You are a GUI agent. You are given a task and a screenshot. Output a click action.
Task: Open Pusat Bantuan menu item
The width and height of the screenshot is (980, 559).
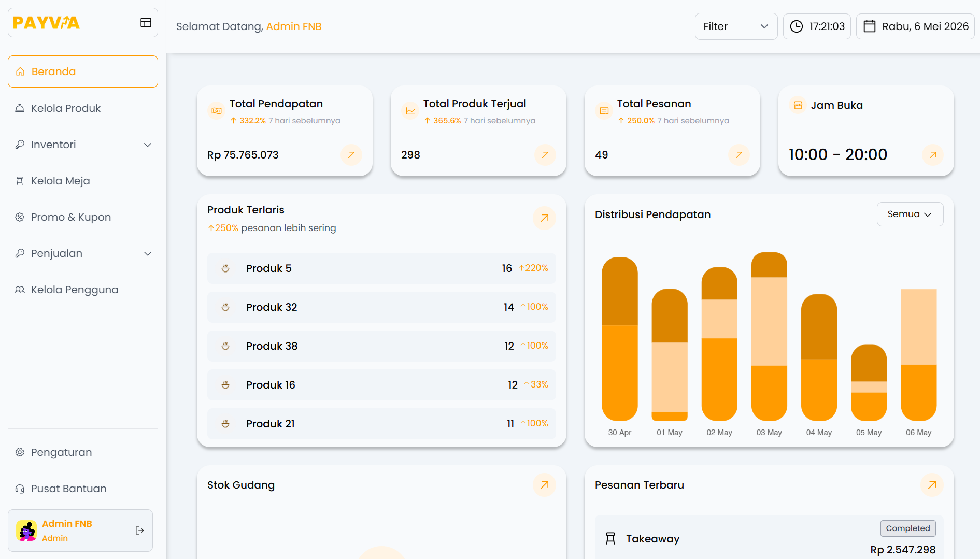coord(83,489)
